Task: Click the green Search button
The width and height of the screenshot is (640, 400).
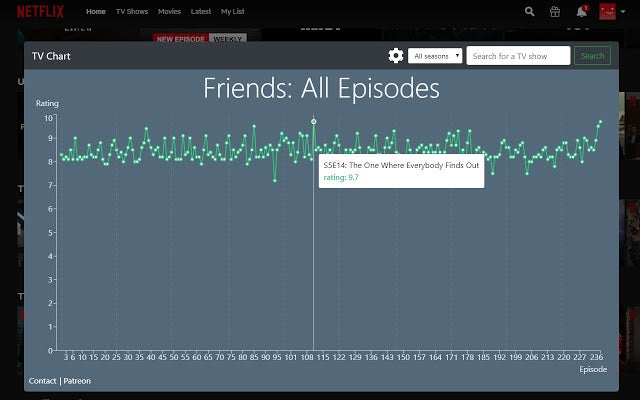Action: tap(592, 56)
